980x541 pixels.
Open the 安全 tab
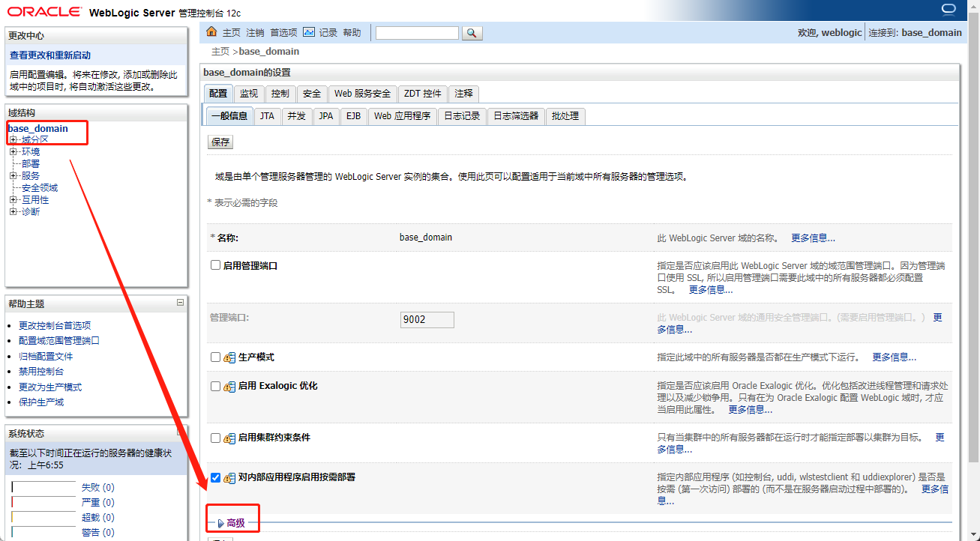pos(312,94)
